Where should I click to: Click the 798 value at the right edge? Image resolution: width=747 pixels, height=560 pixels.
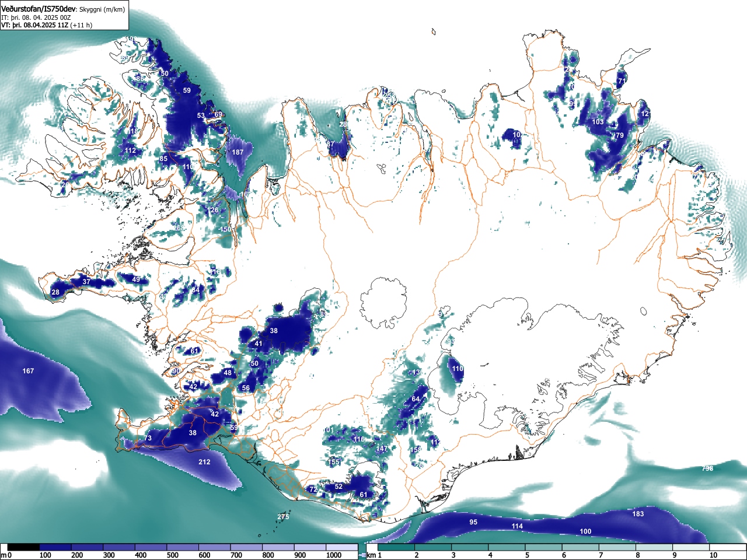(707, 468)
